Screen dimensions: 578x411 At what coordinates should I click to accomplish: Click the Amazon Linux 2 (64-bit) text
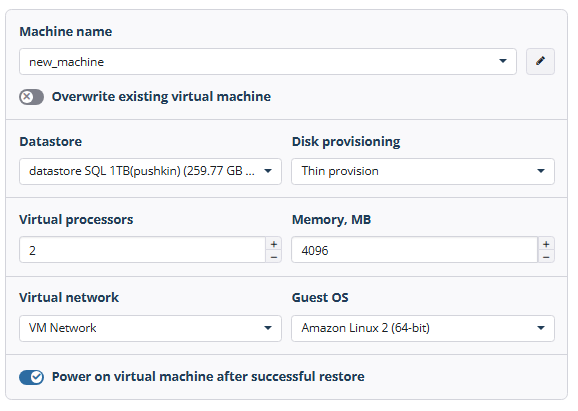click(x=366, y=328)
